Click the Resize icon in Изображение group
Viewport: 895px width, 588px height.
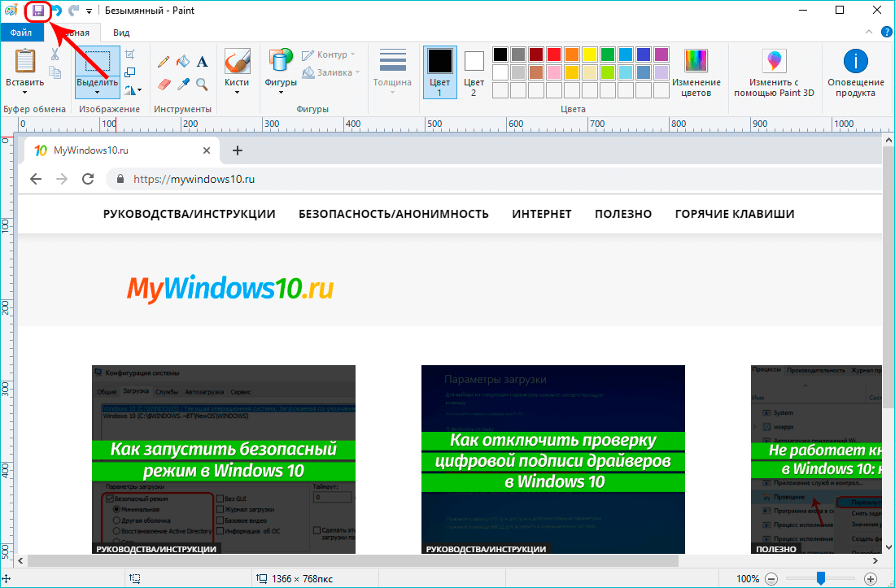(130, 72)
